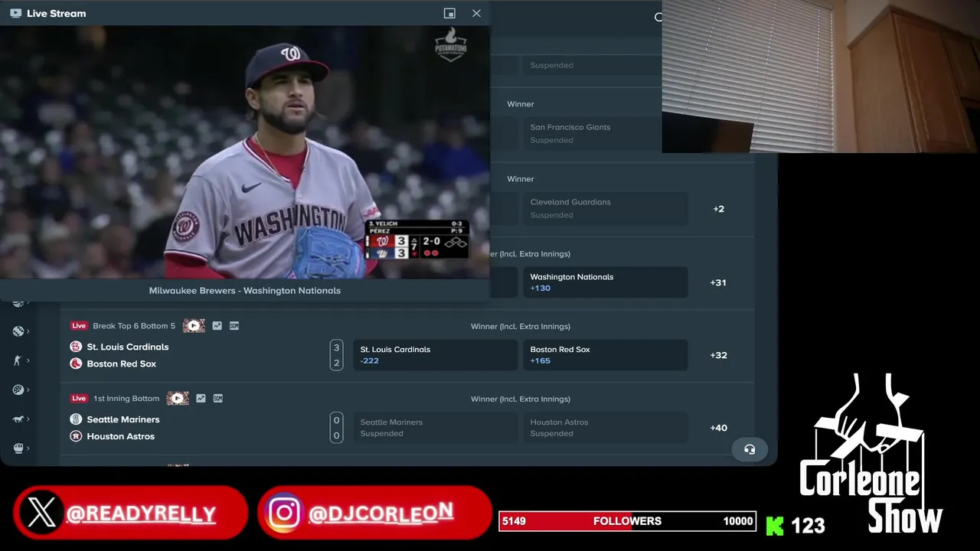980x551 pixels.
Task: Expand the baseball sidebar chevron
Action: [28, 331]
